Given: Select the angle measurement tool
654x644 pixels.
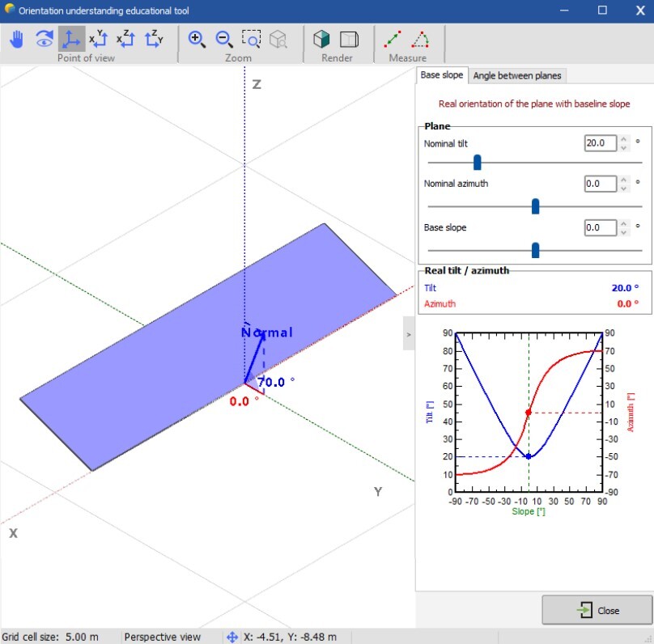Looking at the screenshot, I should pyautogui.click(x=420, y=39).
